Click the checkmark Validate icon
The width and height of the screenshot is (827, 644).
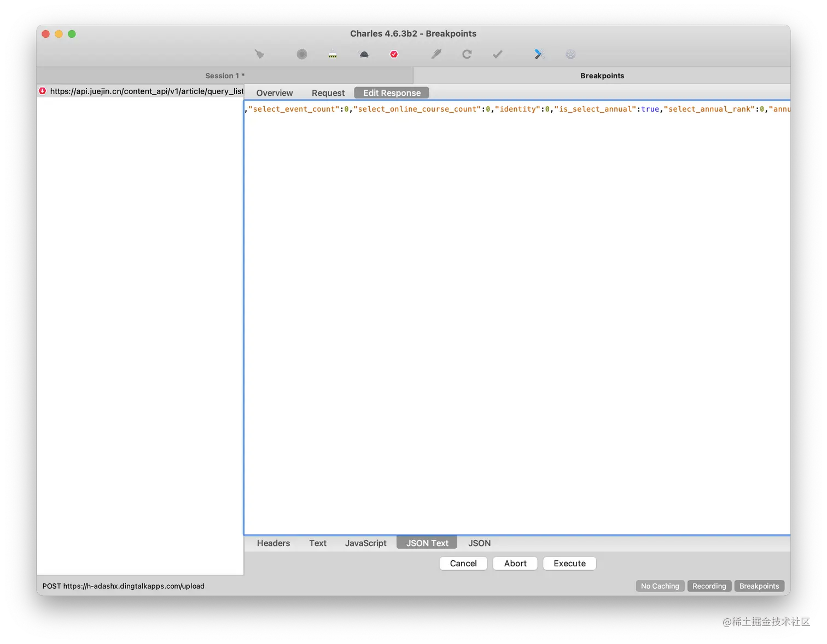pos(497,54)
